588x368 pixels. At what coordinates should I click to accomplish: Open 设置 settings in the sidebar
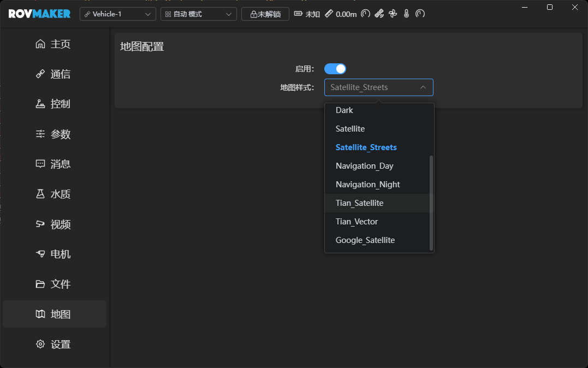pyautogui.click(x=55, y=344)
